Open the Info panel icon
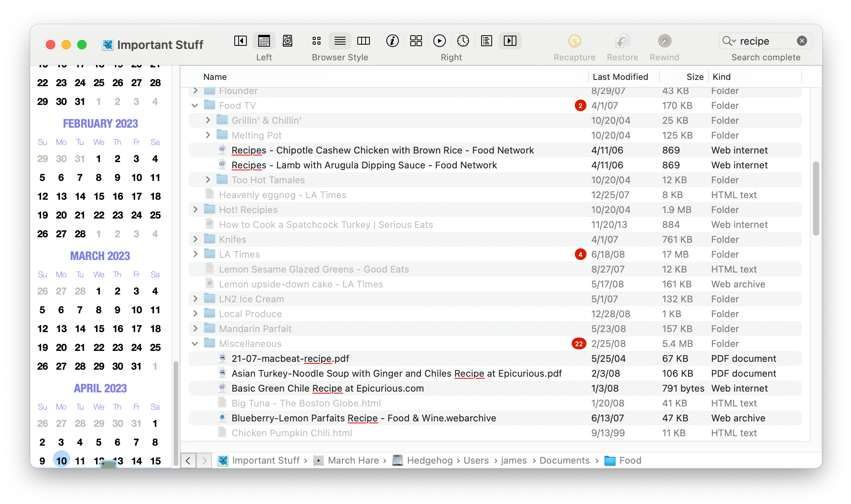This screenshot has height=504, width=851. click(x=393, y=41)
